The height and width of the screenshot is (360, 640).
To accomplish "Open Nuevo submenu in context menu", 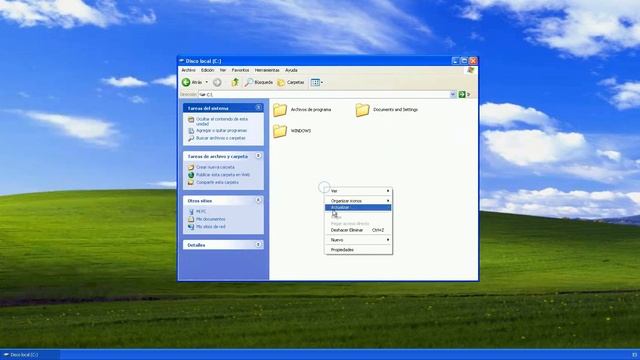I will [x=358, y=240].
